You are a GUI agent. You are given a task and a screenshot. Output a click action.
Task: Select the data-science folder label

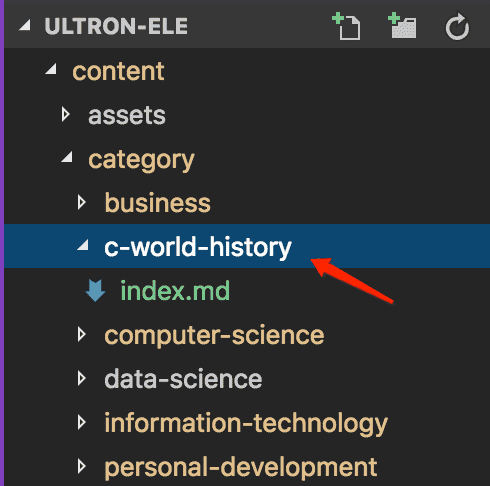click(x=183, y=379)
